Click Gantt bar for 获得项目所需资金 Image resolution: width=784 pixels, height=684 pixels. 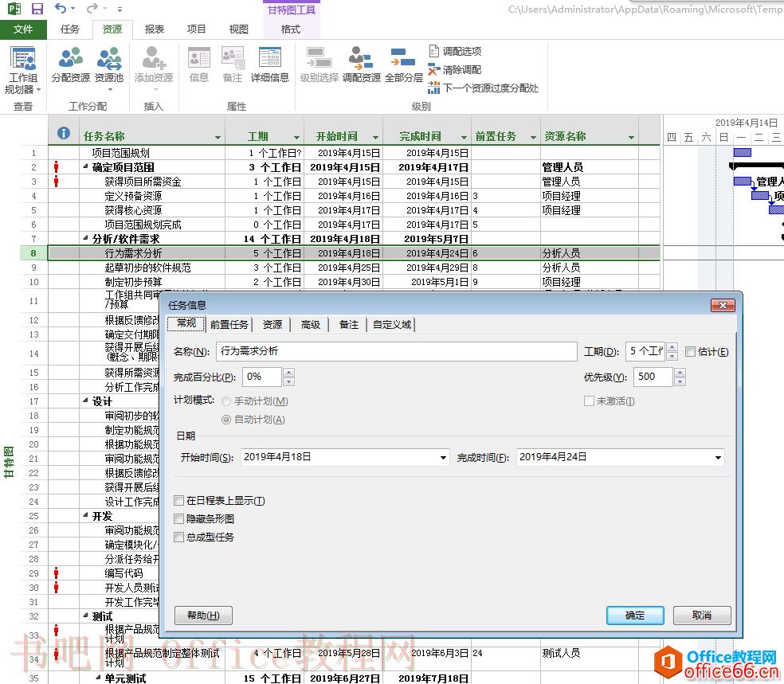click(x=743, y=181)
